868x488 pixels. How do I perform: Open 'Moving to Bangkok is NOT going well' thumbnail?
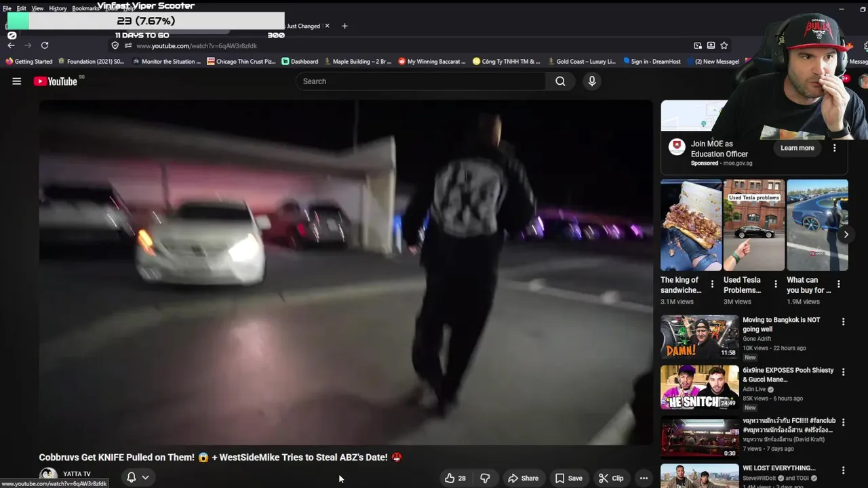(x=700, y=337)
